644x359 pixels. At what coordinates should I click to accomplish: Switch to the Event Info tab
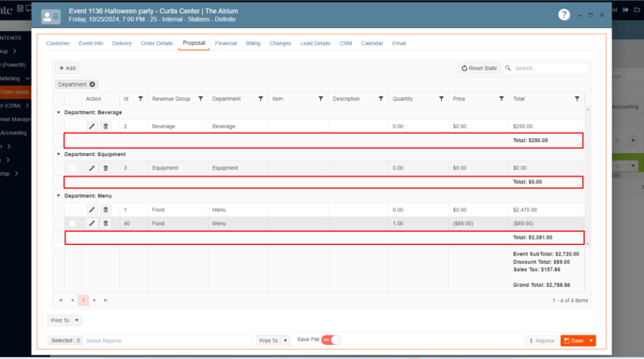pos(91,43)
